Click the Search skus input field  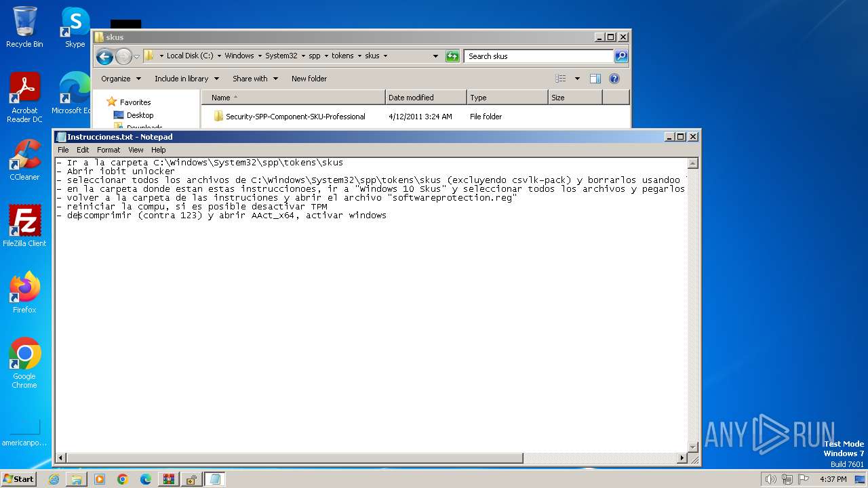point(539,56)
